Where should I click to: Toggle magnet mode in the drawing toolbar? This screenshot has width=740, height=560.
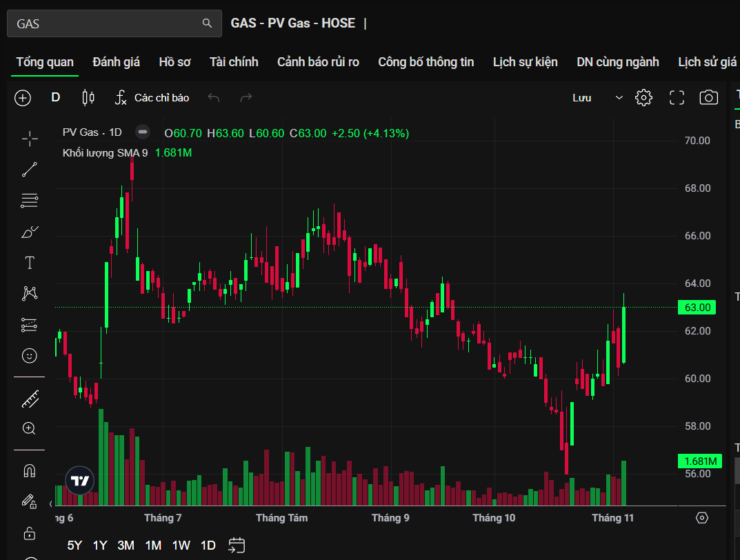click(x=30, y=471)
